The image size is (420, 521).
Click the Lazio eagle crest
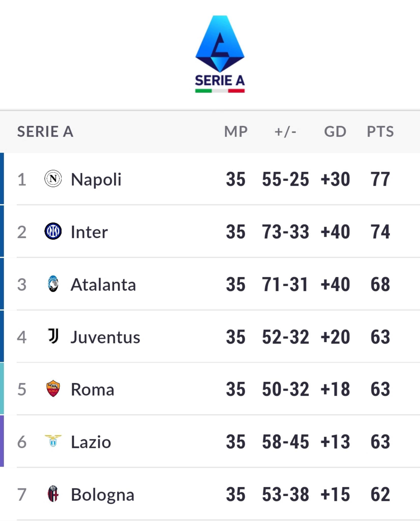click(53, 441)
